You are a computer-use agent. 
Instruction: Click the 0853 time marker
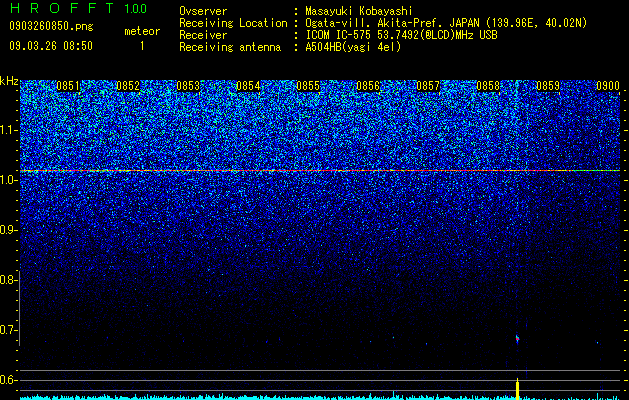(188, 86)
